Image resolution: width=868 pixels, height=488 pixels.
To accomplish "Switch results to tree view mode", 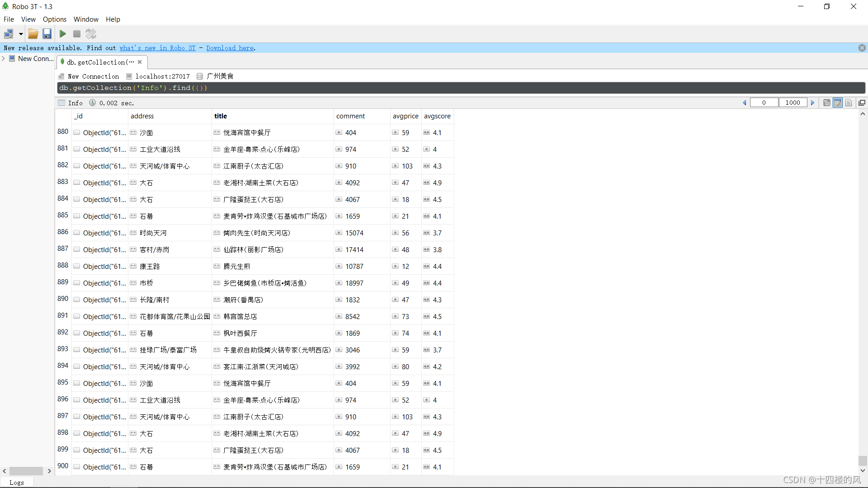I will tap(827, 103).
